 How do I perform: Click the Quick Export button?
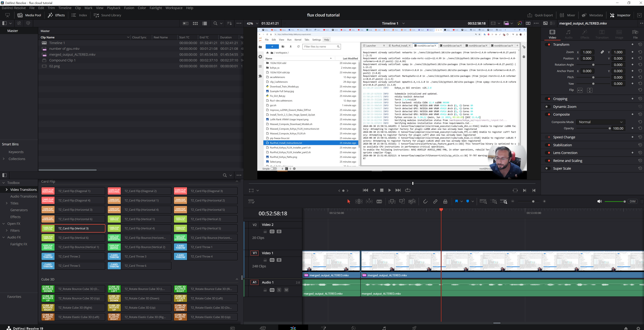(540, 15)
